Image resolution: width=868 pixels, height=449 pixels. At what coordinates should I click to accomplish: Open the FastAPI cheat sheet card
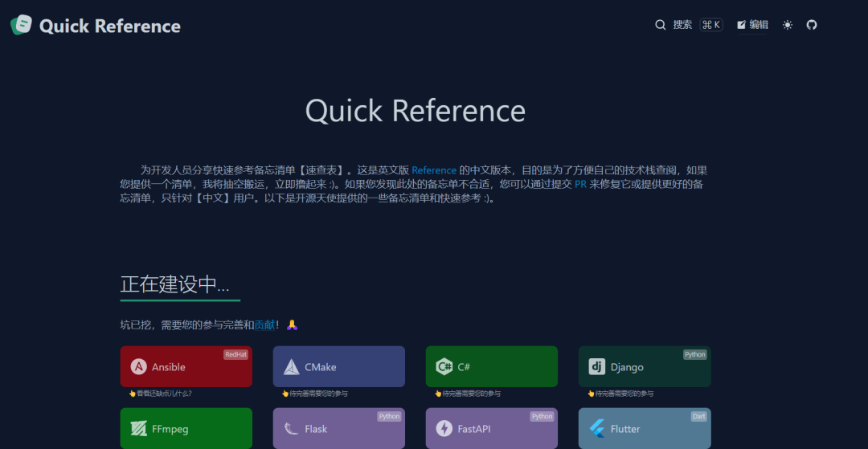pyautogui.click(x=492, y=429)
